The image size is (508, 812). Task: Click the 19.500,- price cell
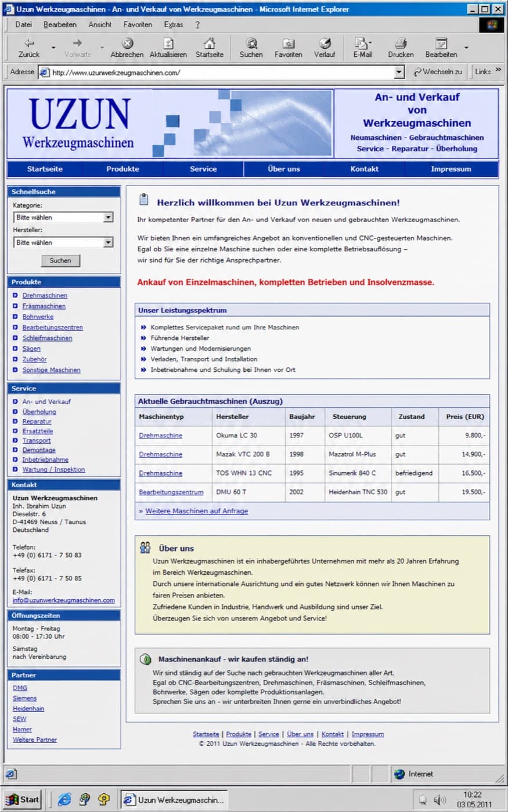(x=464, y=492)
